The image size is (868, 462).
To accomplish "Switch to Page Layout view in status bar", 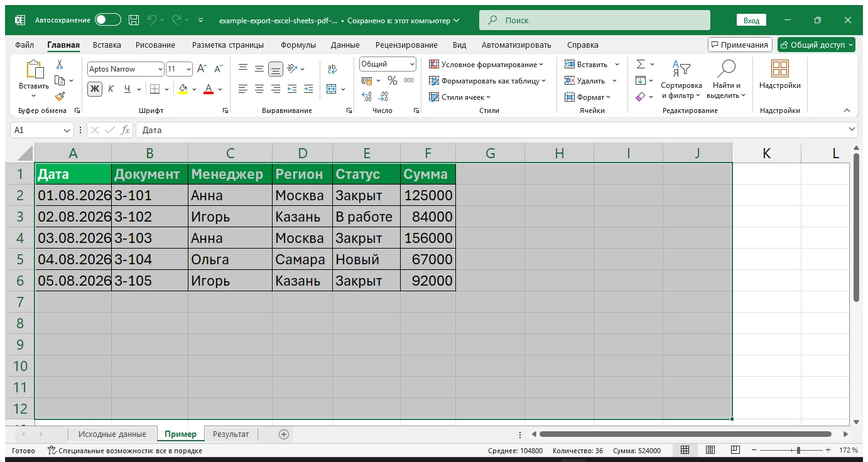I will [710, 451].
